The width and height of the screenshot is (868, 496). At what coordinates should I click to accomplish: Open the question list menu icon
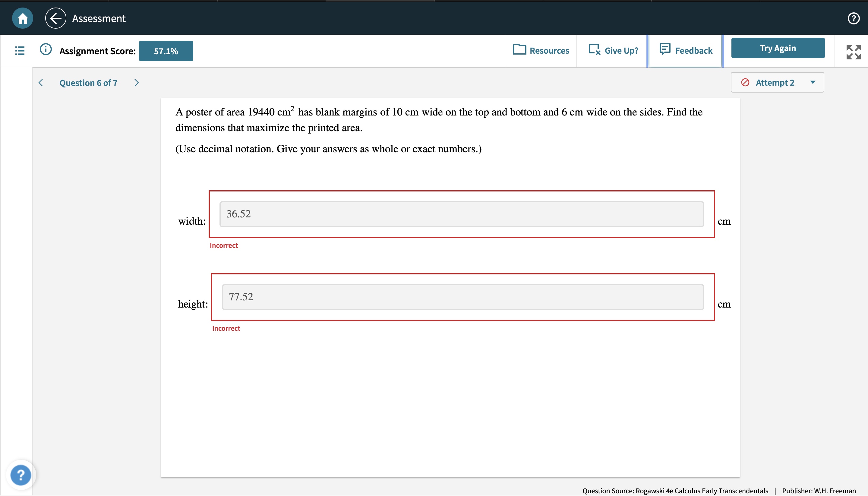coord(20,51)
